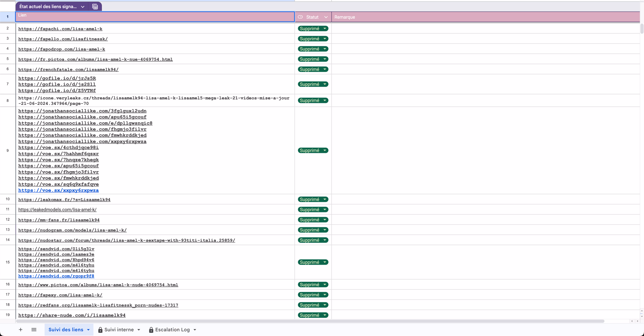Select row header 15
The width and height of the screenshot is (644, 336).
click(8, 262)
